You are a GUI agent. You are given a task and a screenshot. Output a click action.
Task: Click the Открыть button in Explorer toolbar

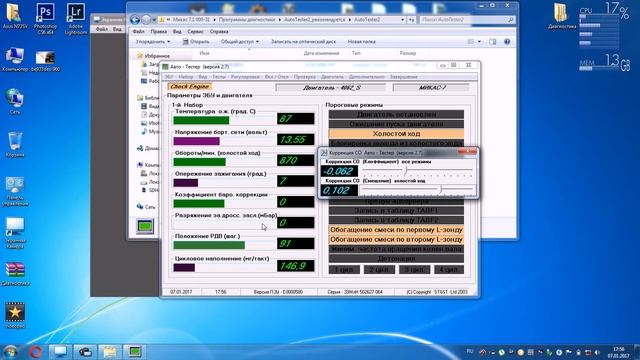196,42
